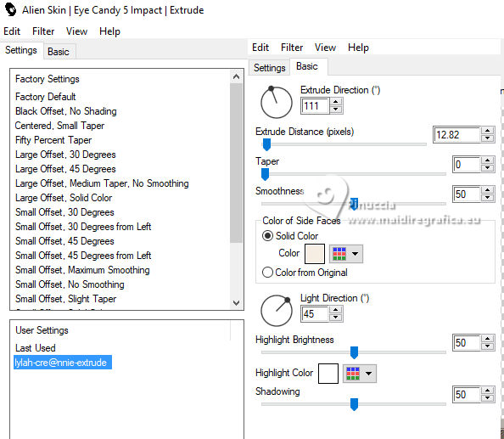This screenshot has height=439, width=504.
Task: Select Small Offset, 30 Degrees preset
Action: click(64, 212)
